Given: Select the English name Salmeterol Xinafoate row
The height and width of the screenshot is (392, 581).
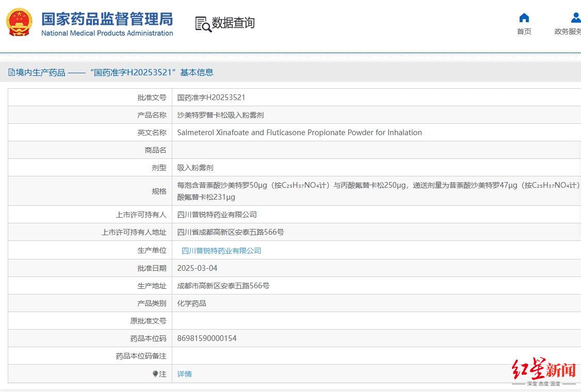Looking at the screenshot, I should pos(298,132).
